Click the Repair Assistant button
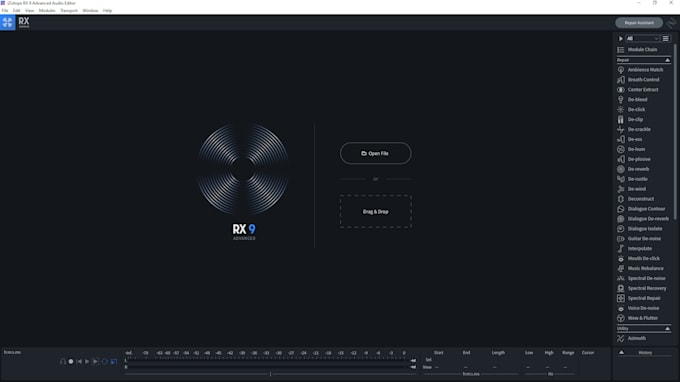Image resolution: width=680 pixels, height=382 pixels. pos(639,23)
